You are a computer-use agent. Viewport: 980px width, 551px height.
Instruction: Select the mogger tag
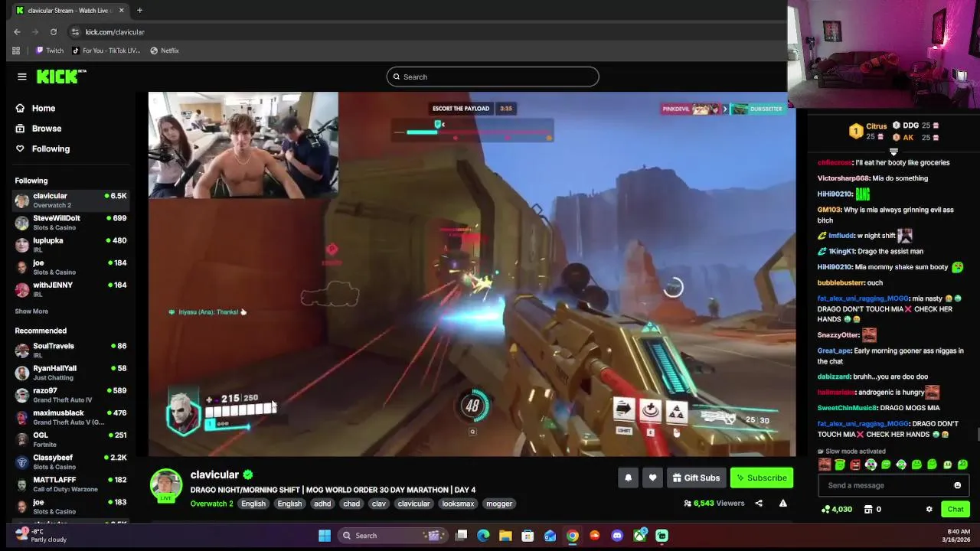point(499,504)
